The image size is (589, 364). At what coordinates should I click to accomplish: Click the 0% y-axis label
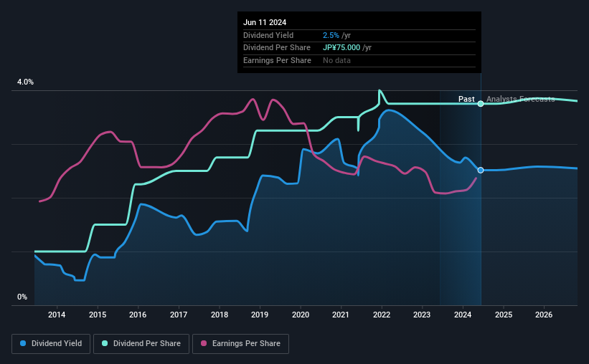point(22,297)
